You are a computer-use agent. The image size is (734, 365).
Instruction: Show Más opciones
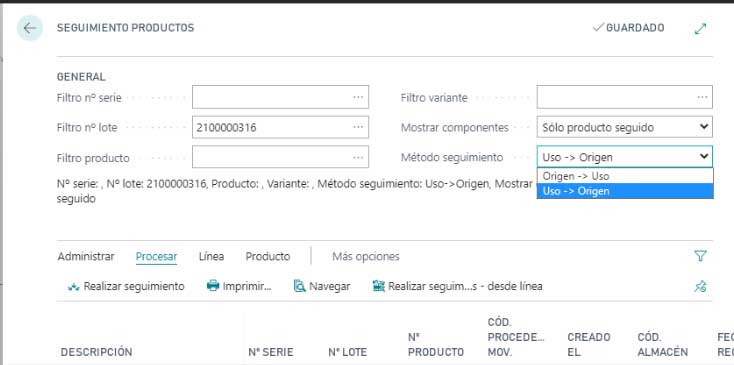(x=366, y=256)
